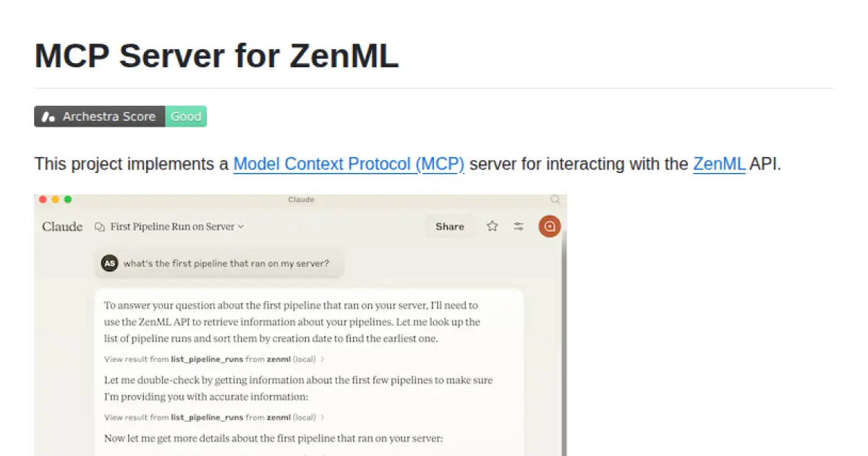Expand the first list_pipeline_runs result

(210, 358)
